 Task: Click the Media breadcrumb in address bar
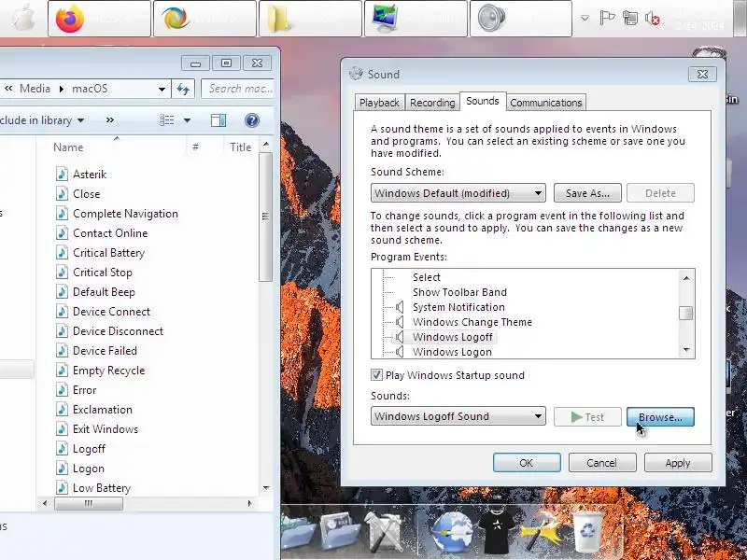(35, 89)
